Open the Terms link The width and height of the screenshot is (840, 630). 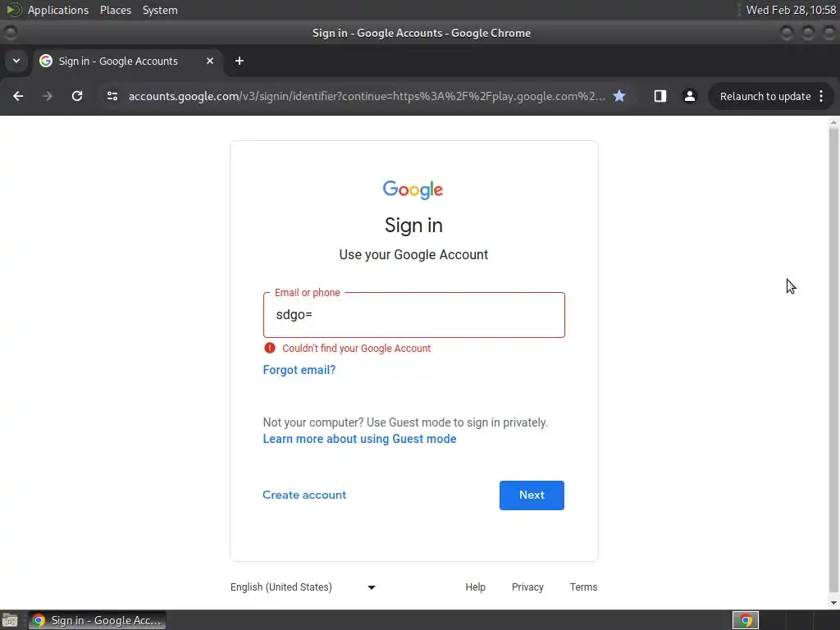583,587
